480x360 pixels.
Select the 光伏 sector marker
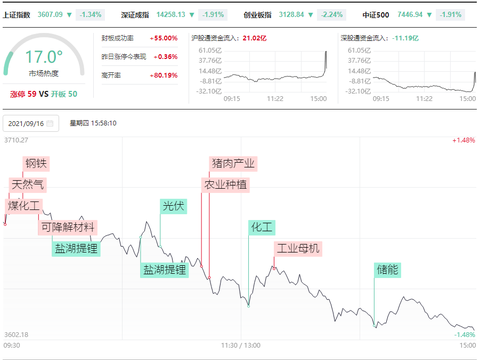[x=173, y=206]
